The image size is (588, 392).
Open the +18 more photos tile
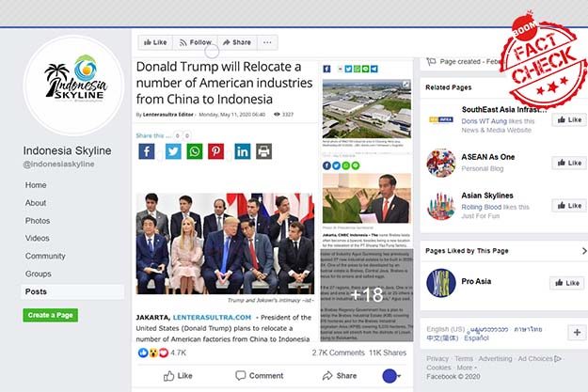367,295
